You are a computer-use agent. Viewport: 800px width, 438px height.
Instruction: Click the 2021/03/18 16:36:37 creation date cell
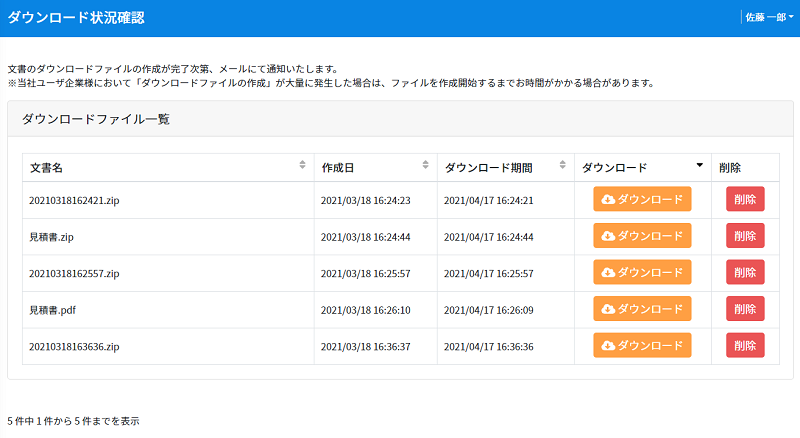tap(376, 347)
